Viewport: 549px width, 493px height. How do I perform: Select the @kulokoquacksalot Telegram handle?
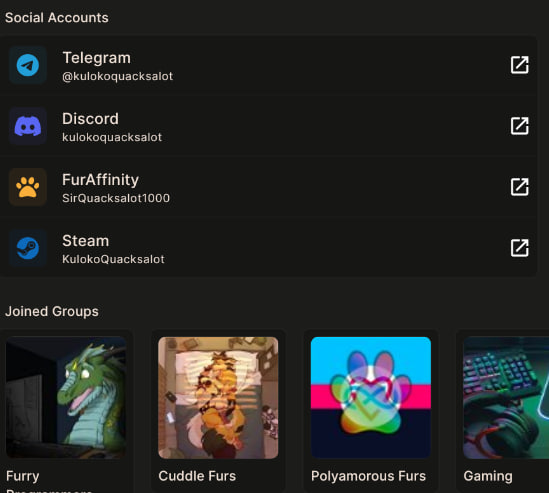pyautogui.click(x=117, y=76)
